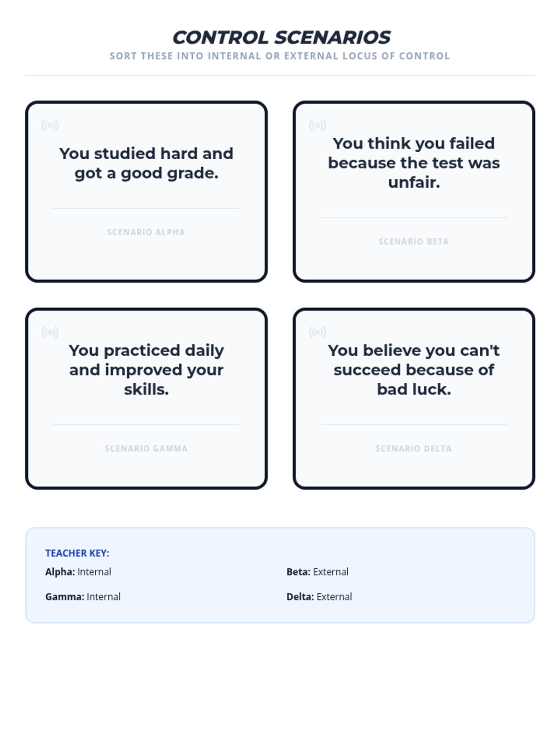Click the 'Scenario Delta' label

tap(413, 448)
